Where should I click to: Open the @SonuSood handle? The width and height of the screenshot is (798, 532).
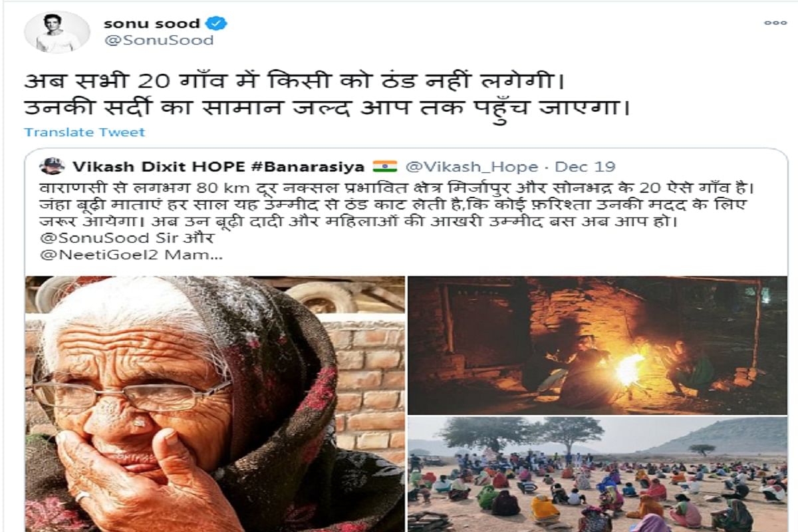tap(158, 41)
